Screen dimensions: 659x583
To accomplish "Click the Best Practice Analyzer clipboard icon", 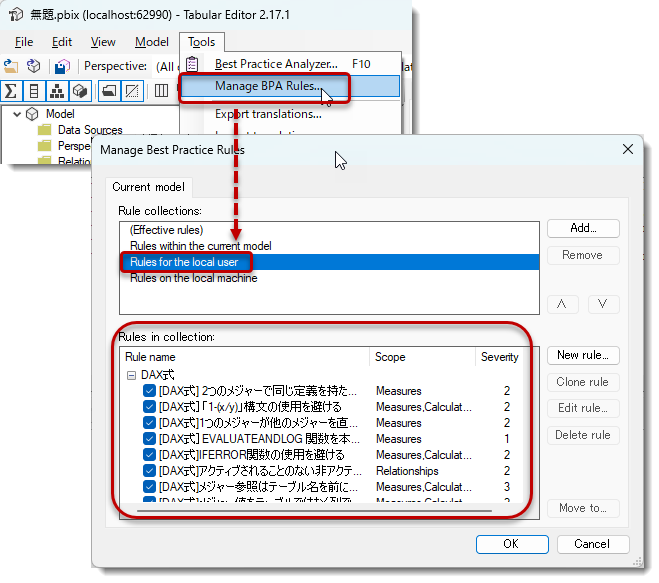I will 192,64.
